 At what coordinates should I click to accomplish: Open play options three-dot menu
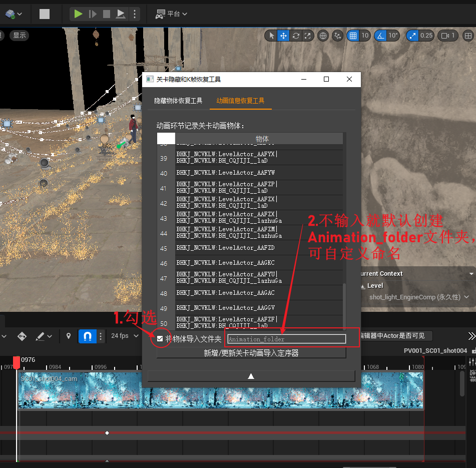(135, 14)
